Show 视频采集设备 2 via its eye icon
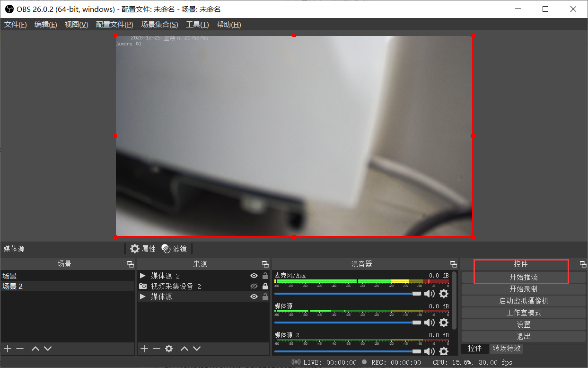The image size is (588, 368). pos(254,286)
